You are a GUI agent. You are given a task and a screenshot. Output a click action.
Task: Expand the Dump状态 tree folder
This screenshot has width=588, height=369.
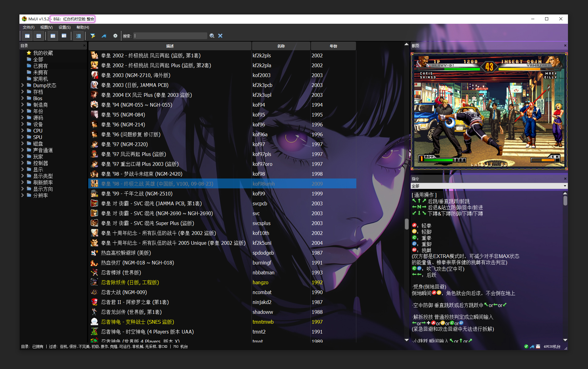click(x=23, y=85)
